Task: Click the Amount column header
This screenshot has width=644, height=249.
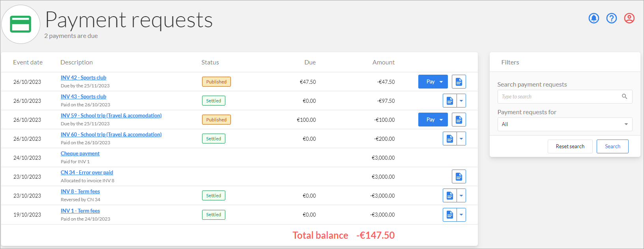Action: coord(384,62)
